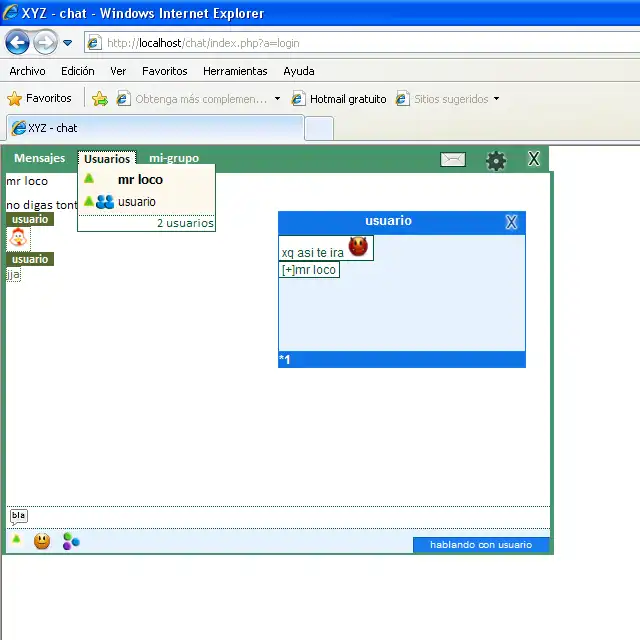Click the page icon in address bar

pyautogui.click(x=94, y=42)
